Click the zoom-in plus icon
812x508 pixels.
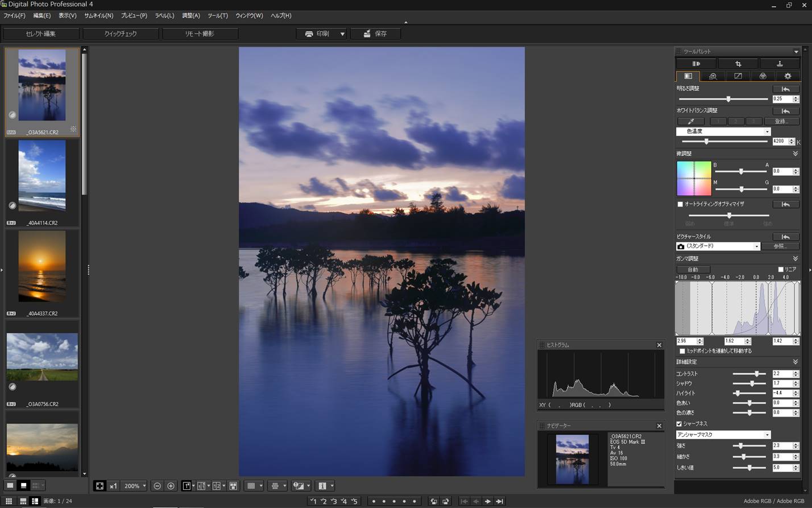pos(171,486)
